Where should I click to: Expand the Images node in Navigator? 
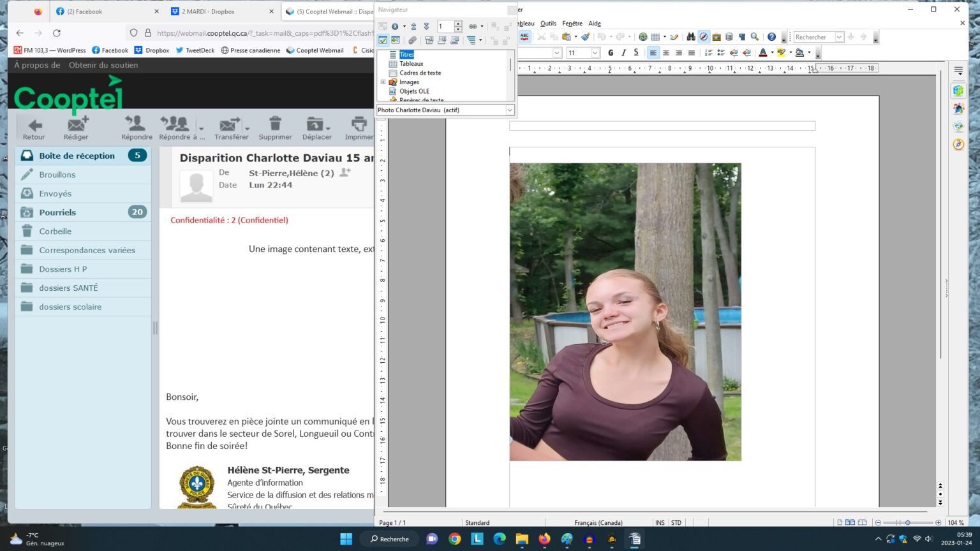coord(383,82)
